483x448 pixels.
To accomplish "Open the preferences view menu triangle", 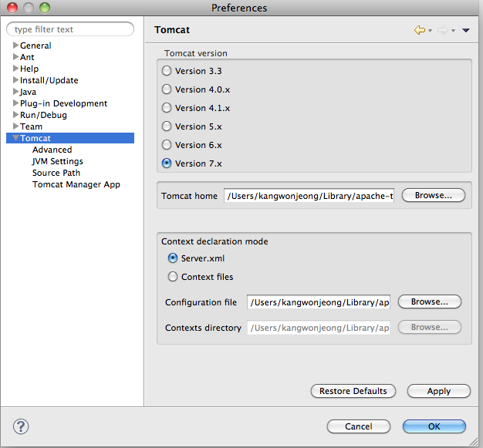I will point(465,30).
